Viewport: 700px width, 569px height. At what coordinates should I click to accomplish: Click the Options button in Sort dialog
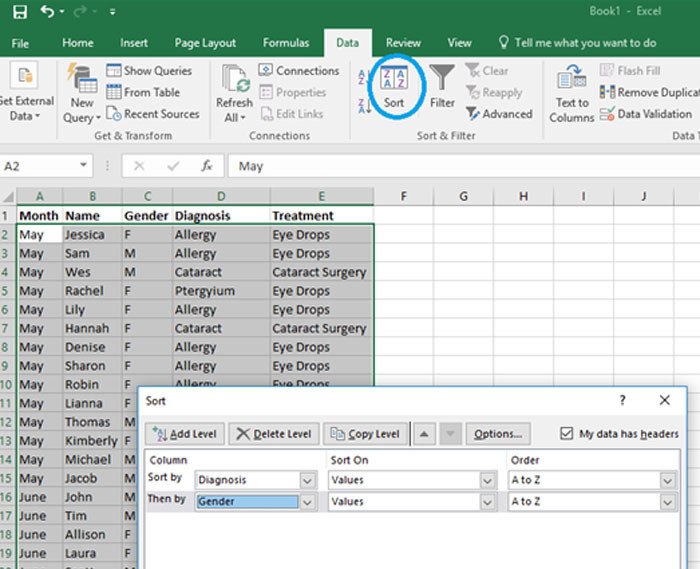click(497, 434)
